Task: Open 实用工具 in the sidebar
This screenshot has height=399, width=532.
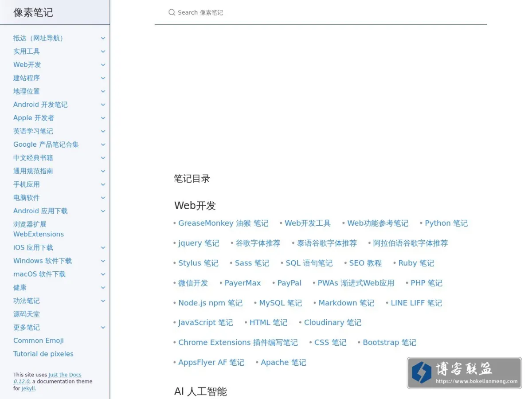Action: [x=27, y=51]
